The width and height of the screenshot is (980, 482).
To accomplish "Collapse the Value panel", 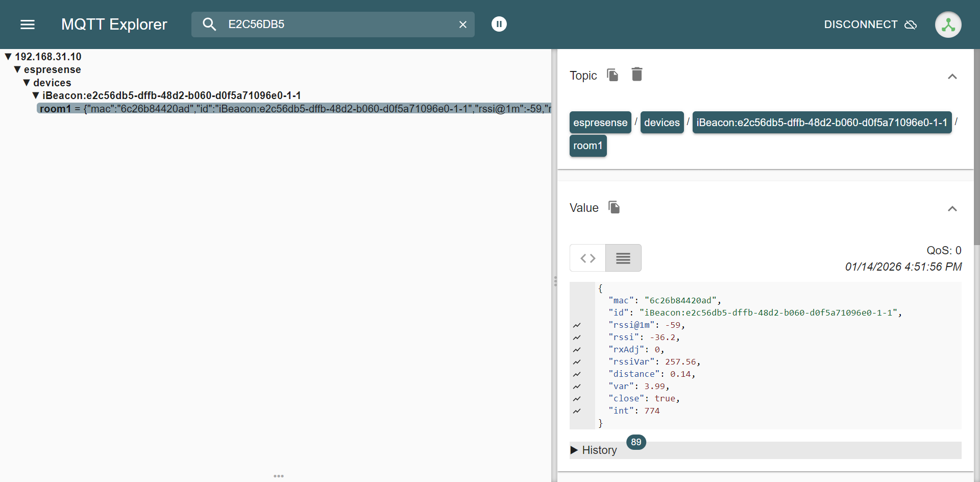I will (x=952, y=209).
